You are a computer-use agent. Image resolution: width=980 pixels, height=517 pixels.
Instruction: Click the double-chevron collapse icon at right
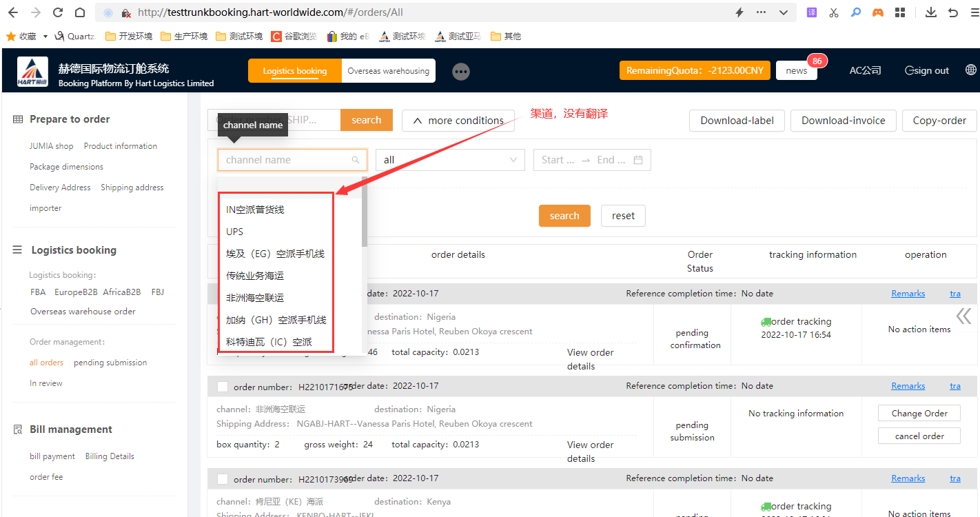click(963, 316)
